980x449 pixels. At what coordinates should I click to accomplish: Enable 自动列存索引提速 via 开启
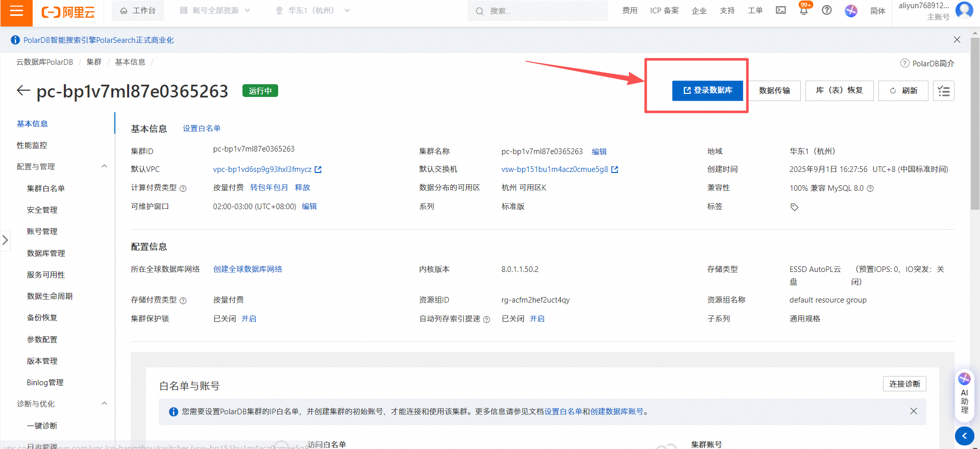pyautogui.click(x=537, y=319)
